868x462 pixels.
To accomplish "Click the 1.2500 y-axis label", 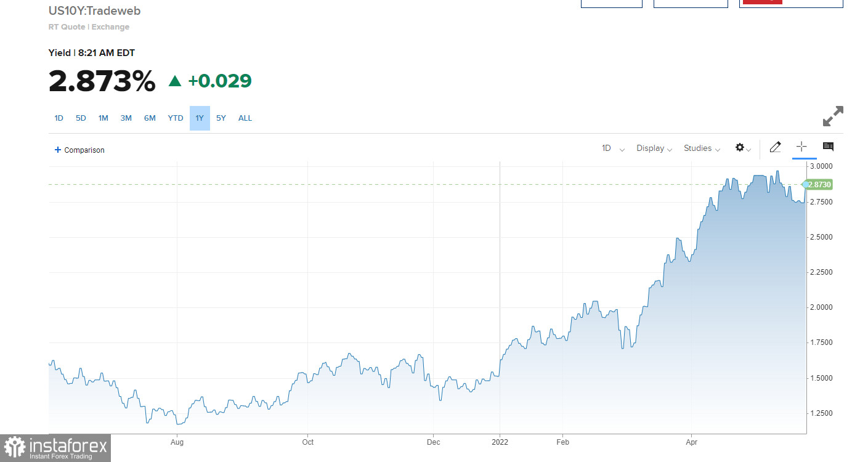I will point(821,413).
